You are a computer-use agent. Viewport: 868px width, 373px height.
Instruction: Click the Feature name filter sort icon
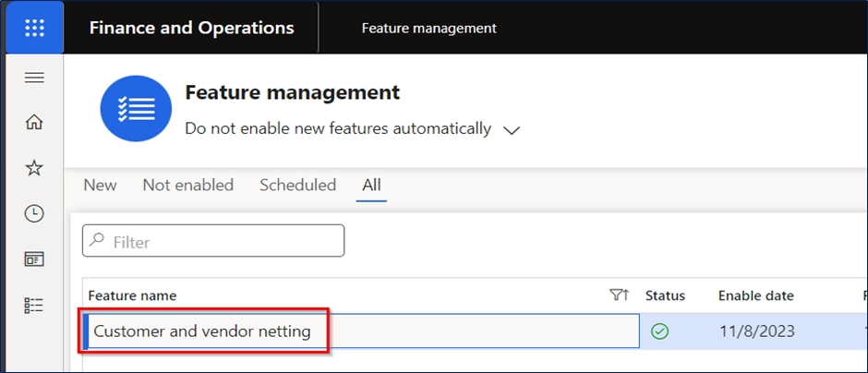[x=620, y=296]
